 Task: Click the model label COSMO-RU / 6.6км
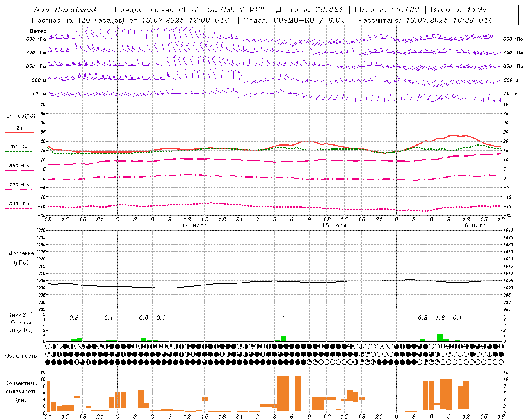[311, 20]
